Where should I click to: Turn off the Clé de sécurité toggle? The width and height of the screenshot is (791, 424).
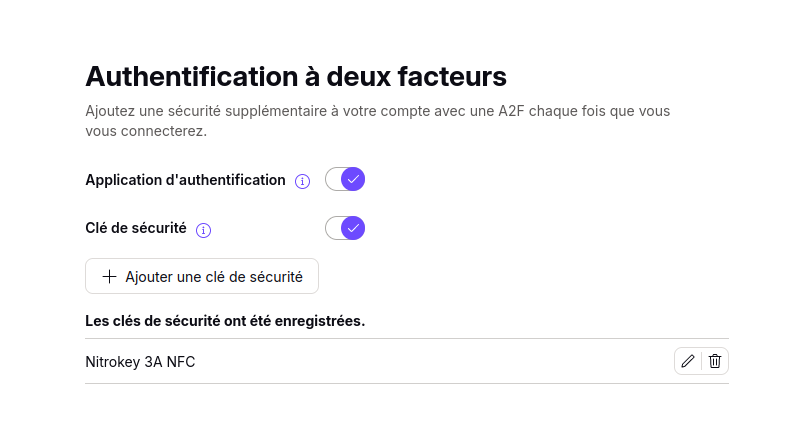tap(345, 228)
